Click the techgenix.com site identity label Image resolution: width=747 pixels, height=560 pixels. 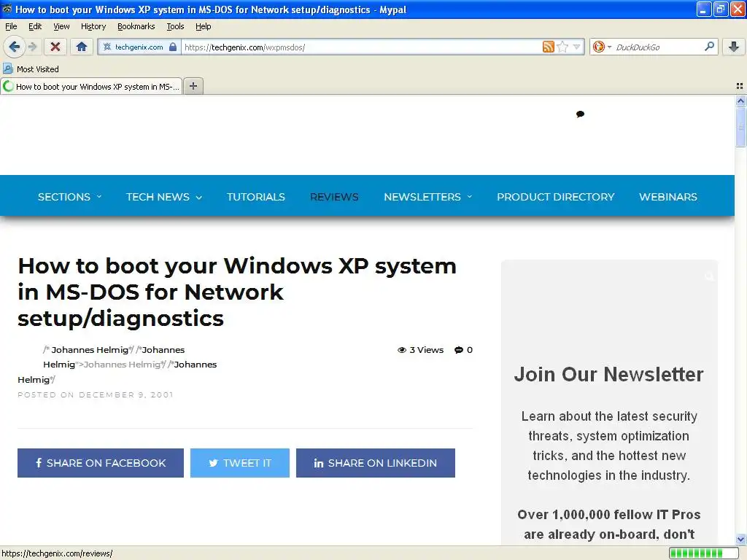(139, 47)
